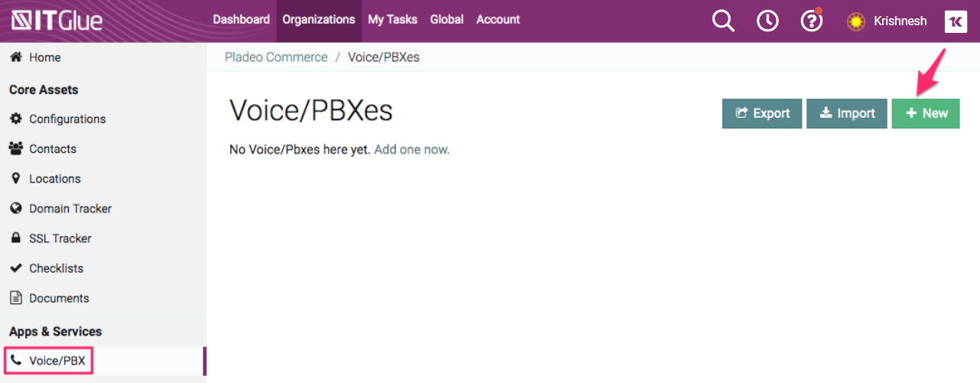Click the Voice/PBXes page heading

(x=311, y=112)
